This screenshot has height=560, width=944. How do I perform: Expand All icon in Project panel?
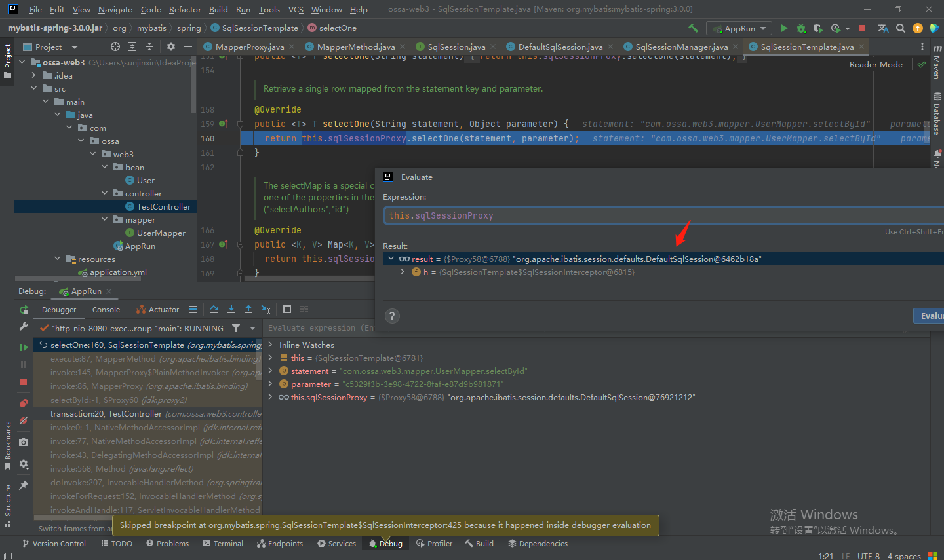point(132,47)
